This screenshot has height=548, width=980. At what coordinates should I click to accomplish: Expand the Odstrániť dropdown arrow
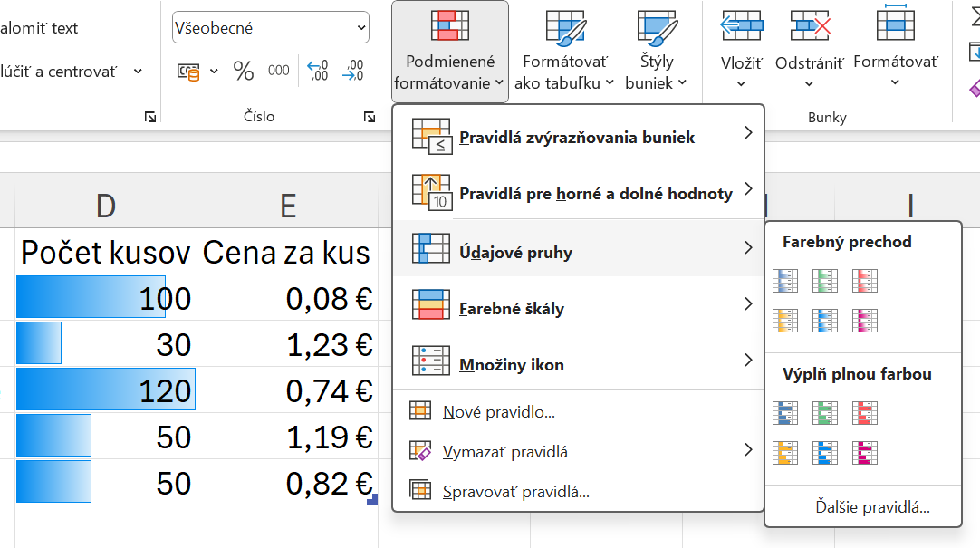coord(809,83)
